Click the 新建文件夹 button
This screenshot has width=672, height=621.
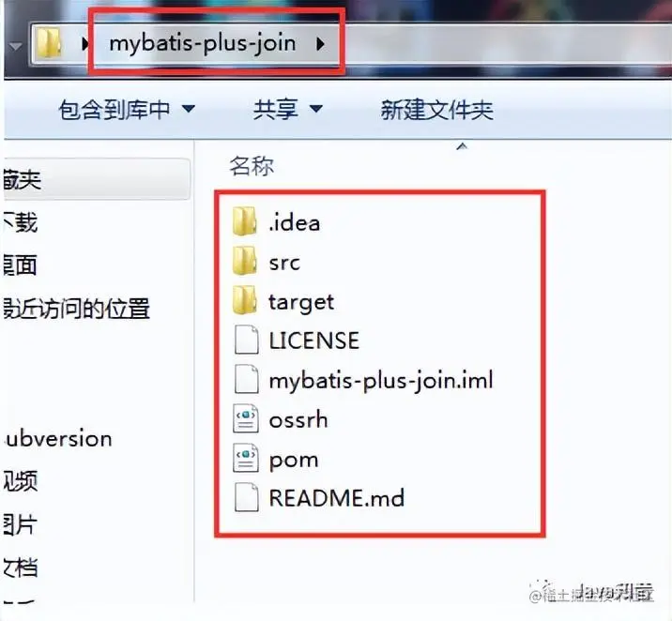point(436,110)
